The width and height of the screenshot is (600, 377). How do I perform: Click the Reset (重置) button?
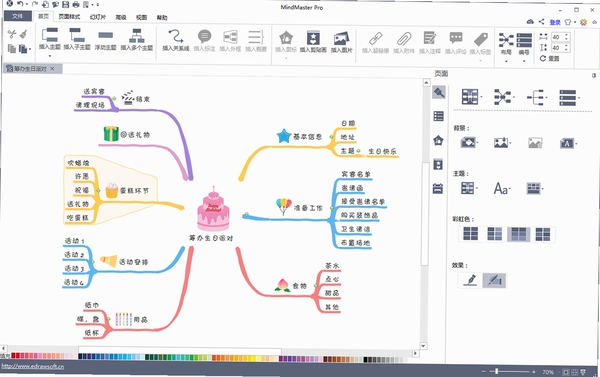550,59
